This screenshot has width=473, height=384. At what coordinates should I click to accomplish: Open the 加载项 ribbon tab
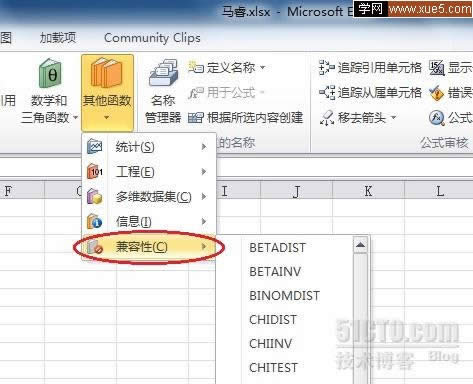[58, 38]
